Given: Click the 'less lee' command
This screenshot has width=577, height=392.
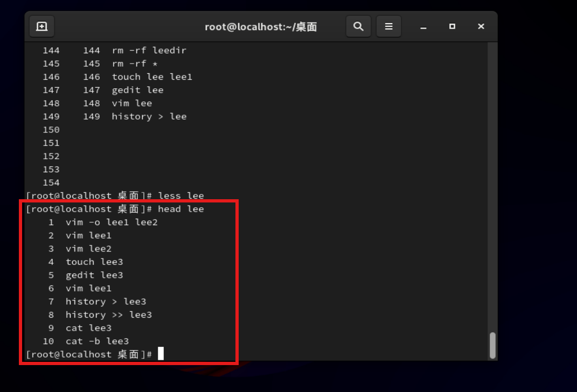Looking at the screenshot, I should click(x=180, y=196).
